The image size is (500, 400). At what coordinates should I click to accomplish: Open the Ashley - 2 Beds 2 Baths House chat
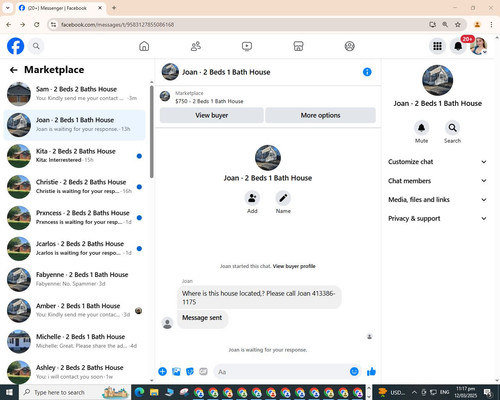(75, 372)
